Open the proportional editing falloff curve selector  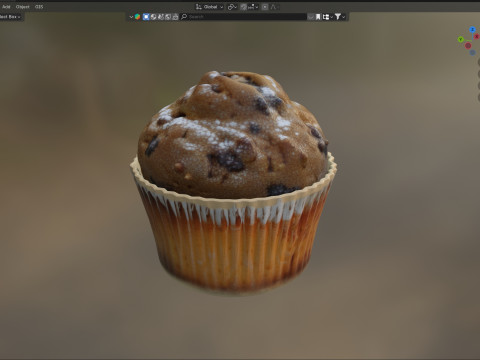click(274, 7)
